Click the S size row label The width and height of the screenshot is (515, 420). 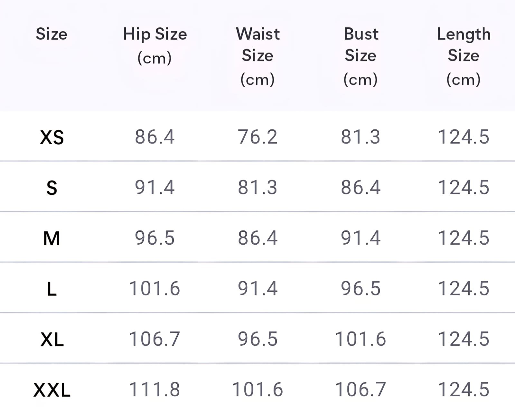(x=52, y=188)
